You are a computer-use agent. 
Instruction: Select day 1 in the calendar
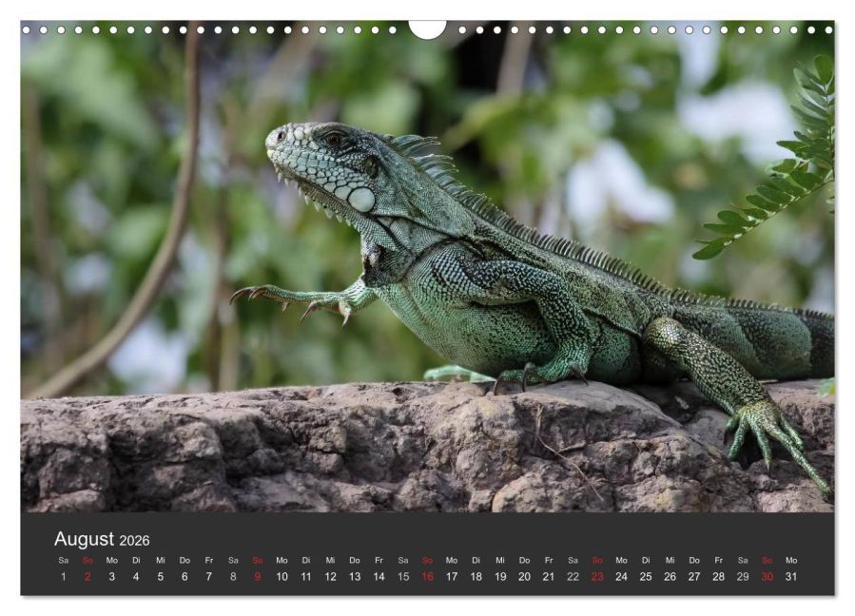click(64, 577)
